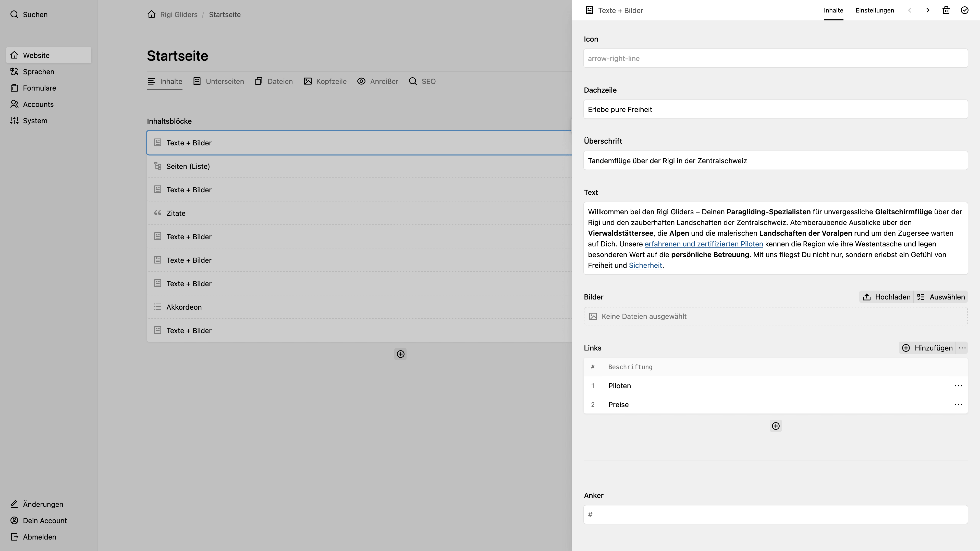
Task: Open more options next to Hinzufügen
Action: 962,348
